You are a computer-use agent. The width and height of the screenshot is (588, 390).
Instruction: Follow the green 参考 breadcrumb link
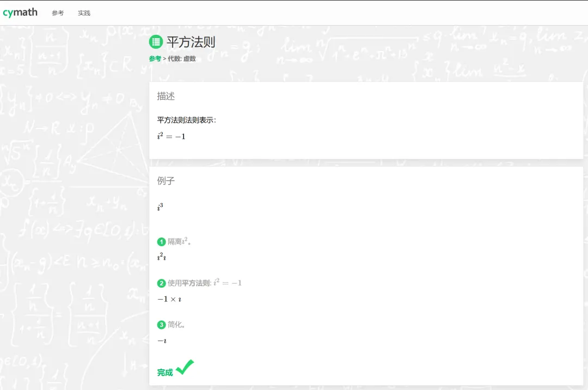click(x=155, y=58)
